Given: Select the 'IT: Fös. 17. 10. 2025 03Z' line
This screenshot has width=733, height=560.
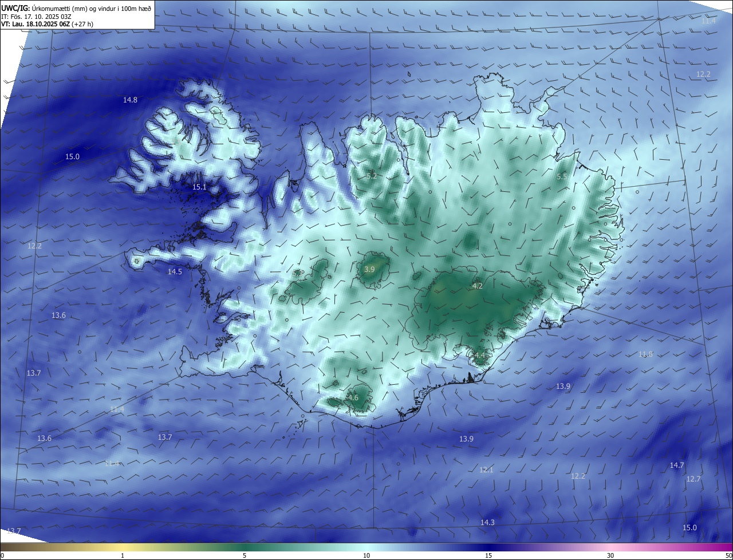Looking at the screenshot, I should coord(36,17).
